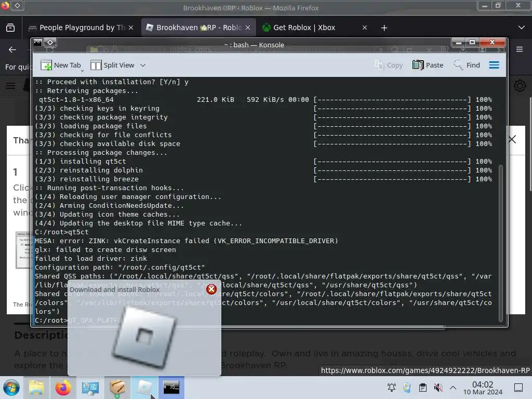The height and width of the screenshot is (399, 532).
Task: Click the Split View button in Konsole
Action: tap(112, 65)
